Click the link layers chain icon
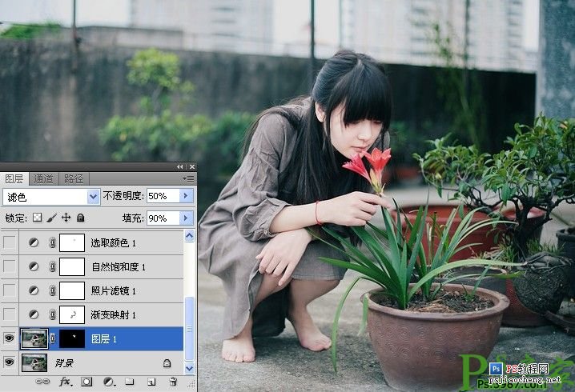Screen dimensions: 575x392 coord(42,382)
